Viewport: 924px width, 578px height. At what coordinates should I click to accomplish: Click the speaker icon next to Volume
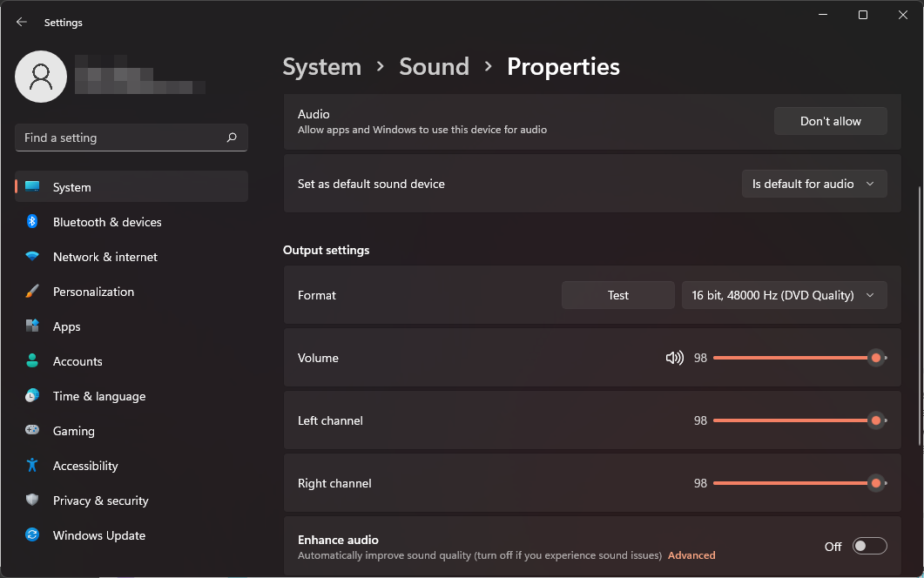675,358
